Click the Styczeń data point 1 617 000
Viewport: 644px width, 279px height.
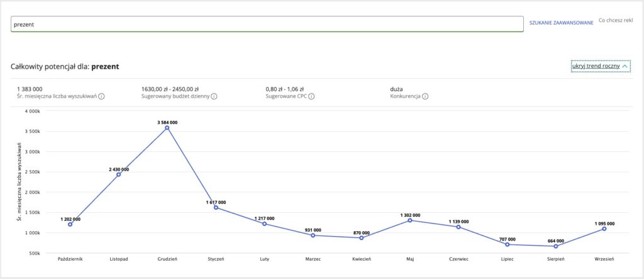[216, 207]
